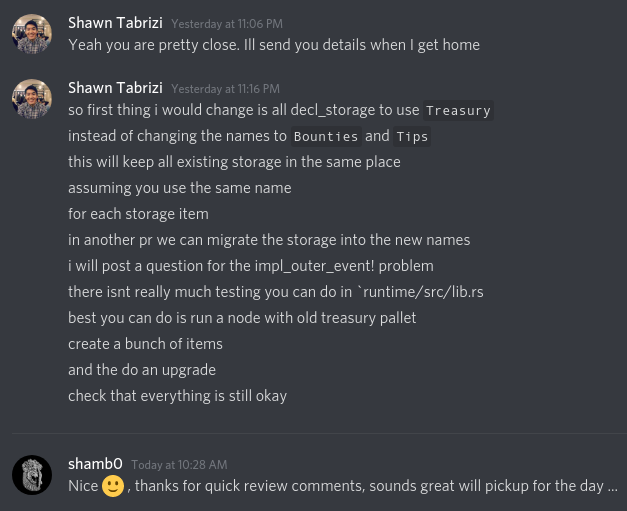Click the date divider line above shamb0's message
The height and width of the screenshot is (511, 627).
319,433
